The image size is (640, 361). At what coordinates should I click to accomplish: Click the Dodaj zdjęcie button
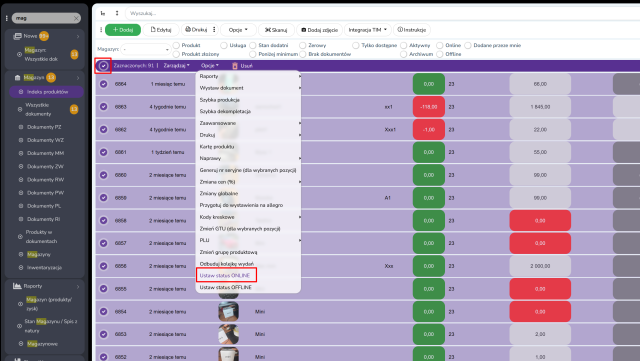pyautogui.click(x=320, y=30)
